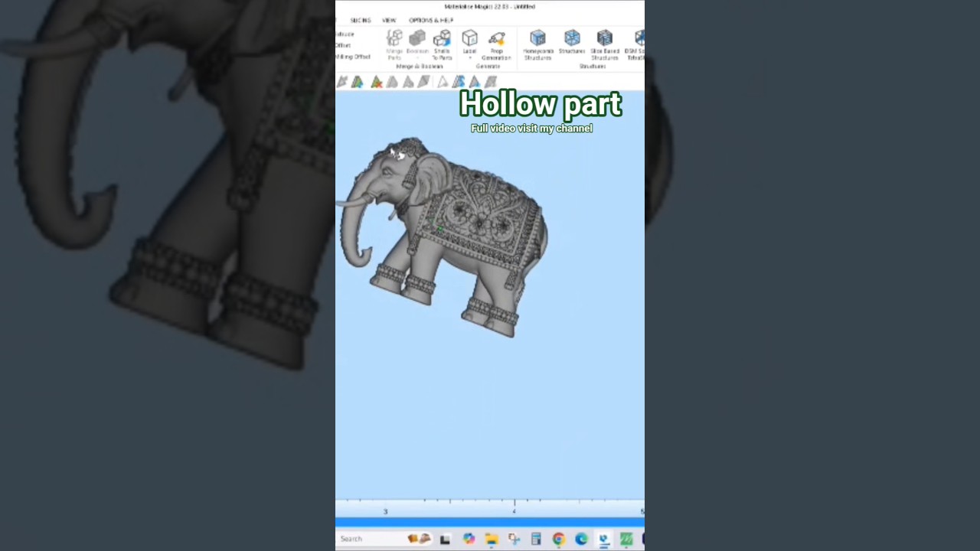Open Google Chrome from the taskbar

pyautogui.click(x=559, y=540)
